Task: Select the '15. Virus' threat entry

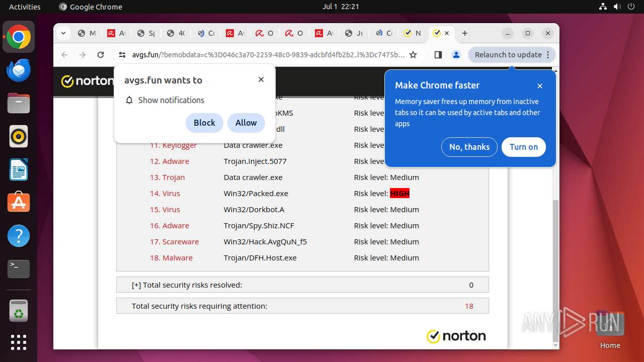Action: pos(165,209)
